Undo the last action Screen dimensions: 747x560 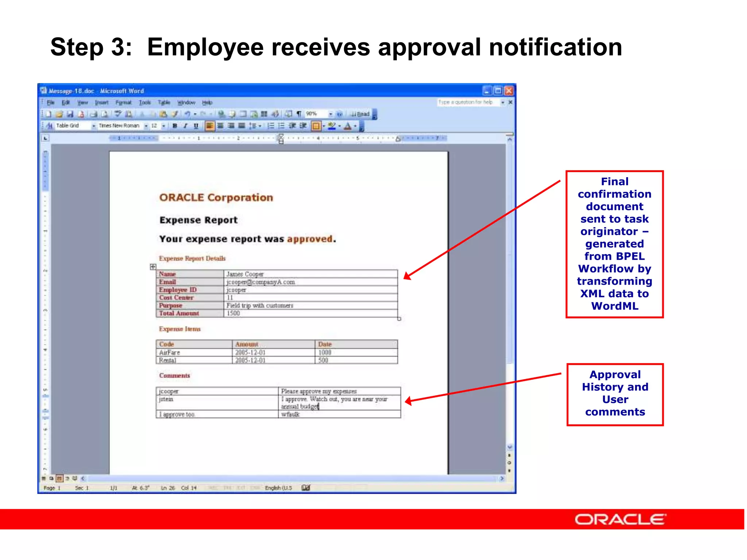coord(187,114)
